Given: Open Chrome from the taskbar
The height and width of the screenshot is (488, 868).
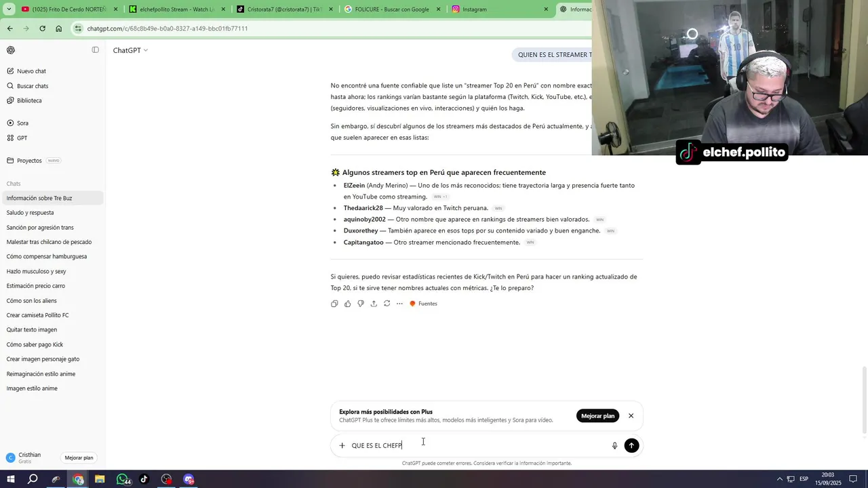Looking at the screenshot, I should [x=78, y=479].
